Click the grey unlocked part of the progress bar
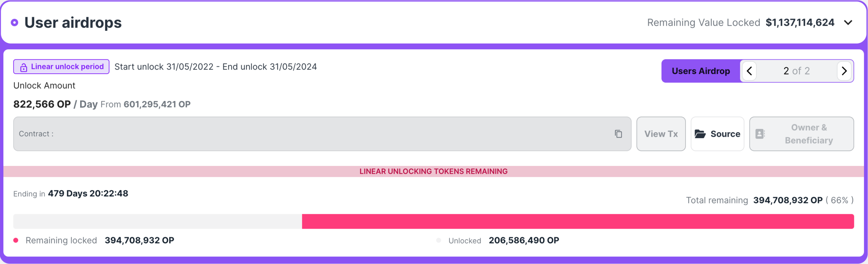 158,221
